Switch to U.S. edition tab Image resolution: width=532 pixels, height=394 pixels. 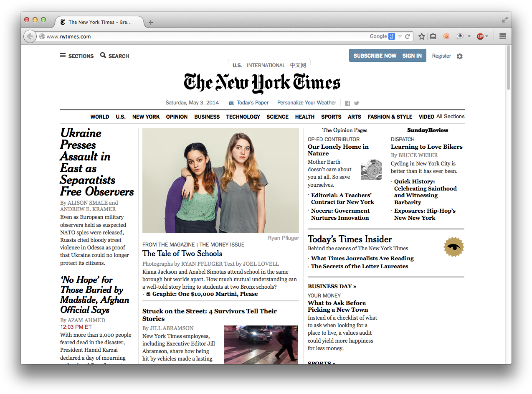coord(237,65)
